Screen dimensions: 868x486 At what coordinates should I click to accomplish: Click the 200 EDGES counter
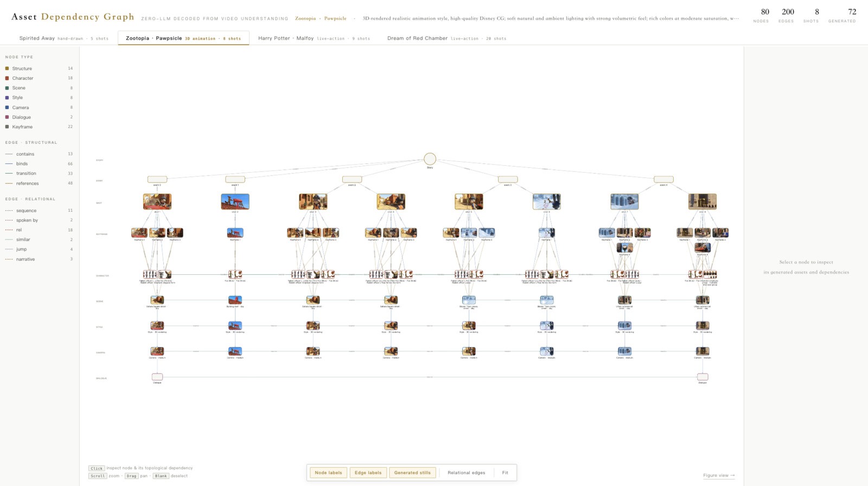(x=788, y=15)
